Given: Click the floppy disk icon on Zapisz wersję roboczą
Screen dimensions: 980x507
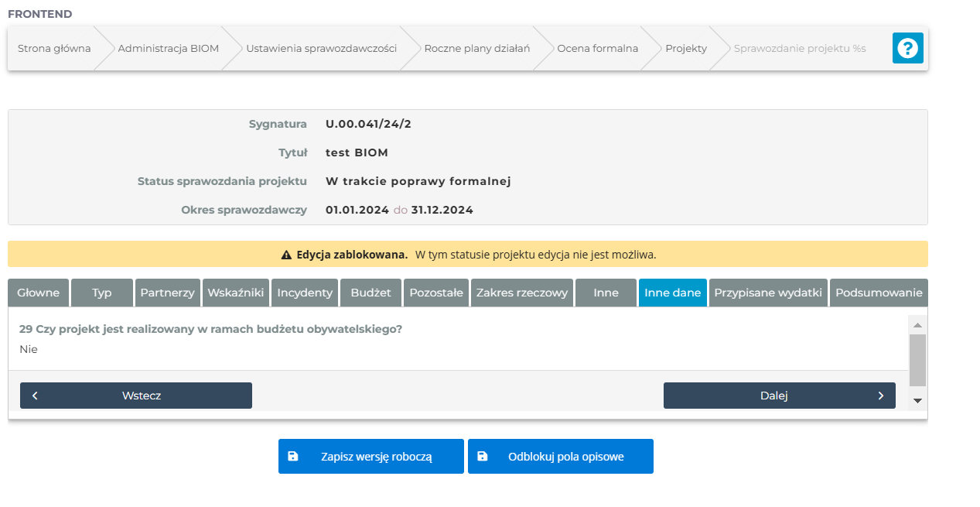Looking at the screenshot, I should (x=293, y=457).
